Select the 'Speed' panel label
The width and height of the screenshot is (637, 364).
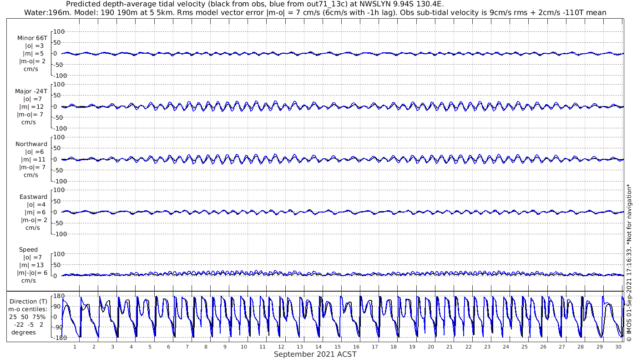(x=28, y=250)
